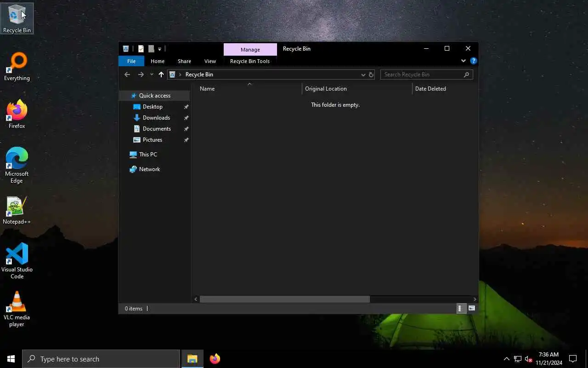The image size is (588, 368).
Task: Open the Share ribbon tab
Action: 184,61
